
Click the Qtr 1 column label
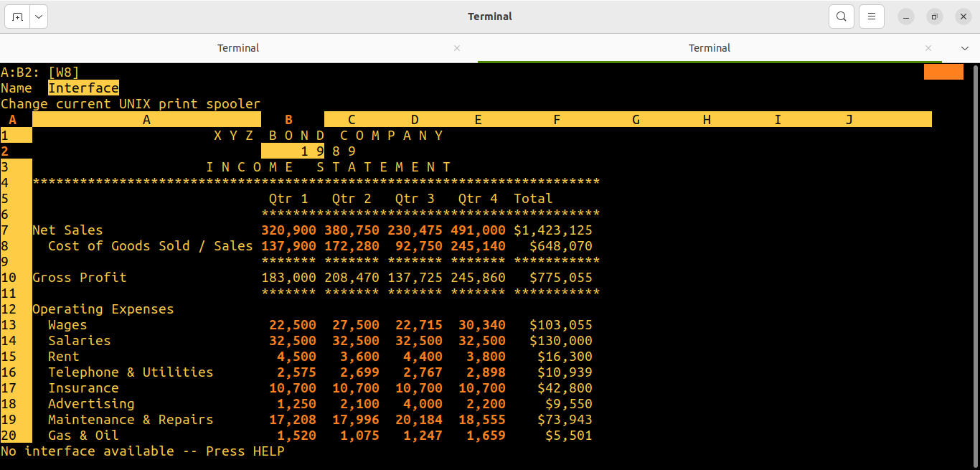(x=289, y=199)
